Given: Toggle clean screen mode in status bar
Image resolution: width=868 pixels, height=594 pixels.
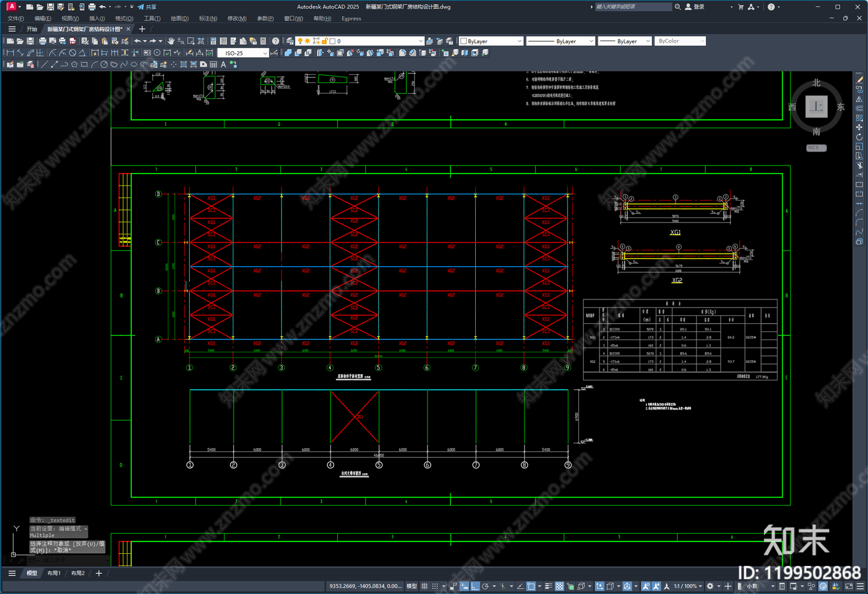Looking at the screenshot, I should click(x=849, y=586).
